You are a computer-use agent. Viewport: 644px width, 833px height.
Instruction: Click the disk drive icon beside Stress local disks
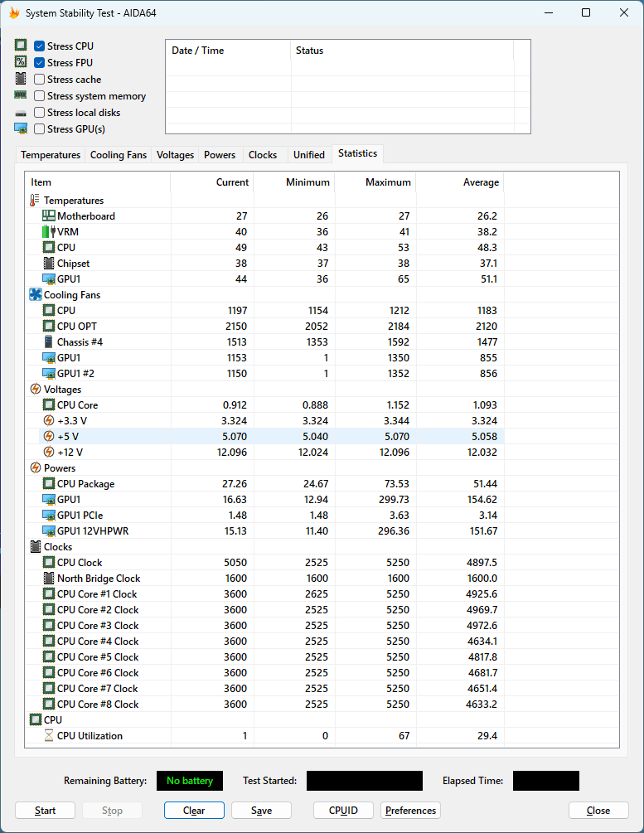pos(21,114)
